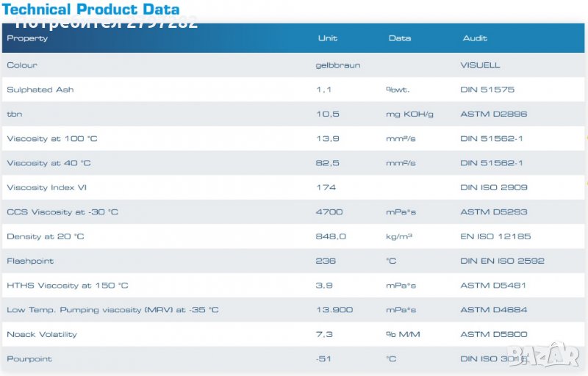Click the ASTM D2896 audit entry

point(493,114)
